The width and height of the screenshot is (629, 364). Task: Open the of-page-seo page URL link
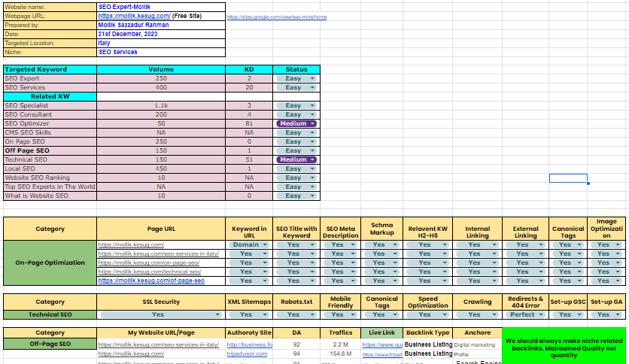pos(151,281)
